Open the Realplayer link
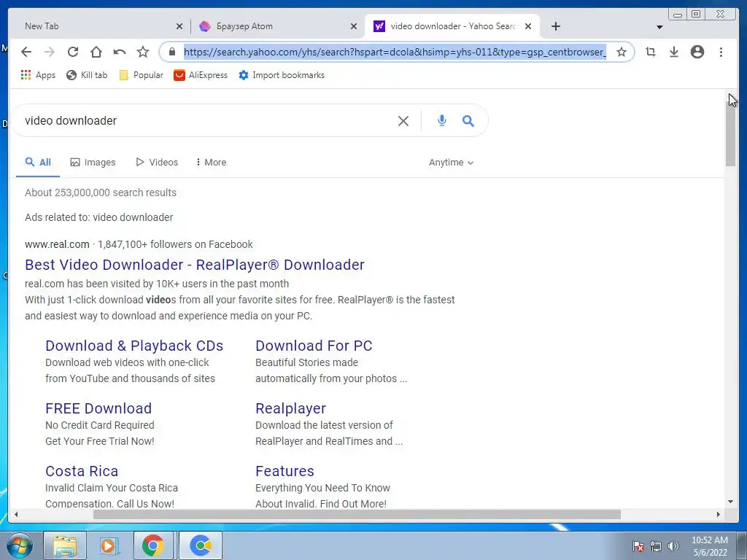This screenshot has width=747, height=560. [x=290, y=408]
